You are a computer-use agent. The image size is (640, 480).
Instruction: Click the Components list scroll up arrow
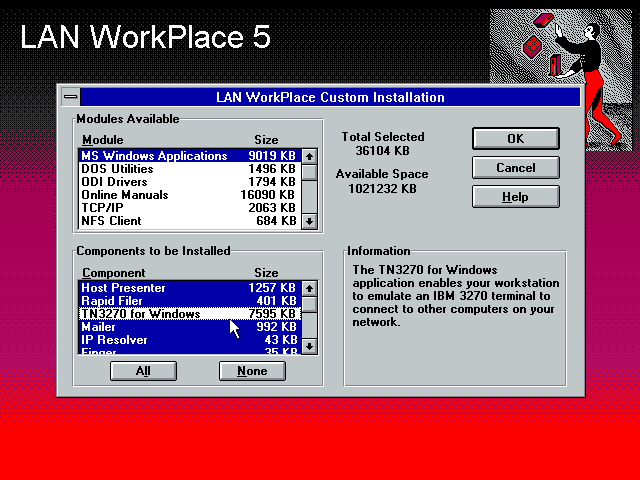[309, 289]
